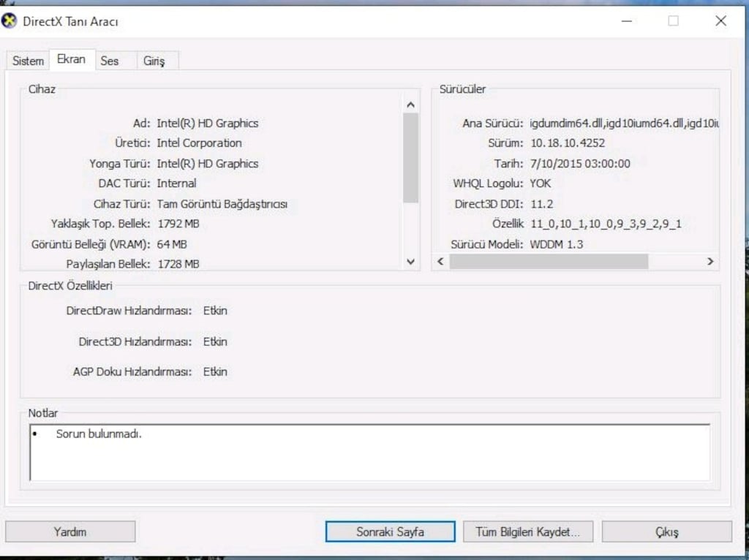Select the Ekran tab
The width and height of the screenshot is (749, 560).
pyautogui.click(x=71, y=59)
